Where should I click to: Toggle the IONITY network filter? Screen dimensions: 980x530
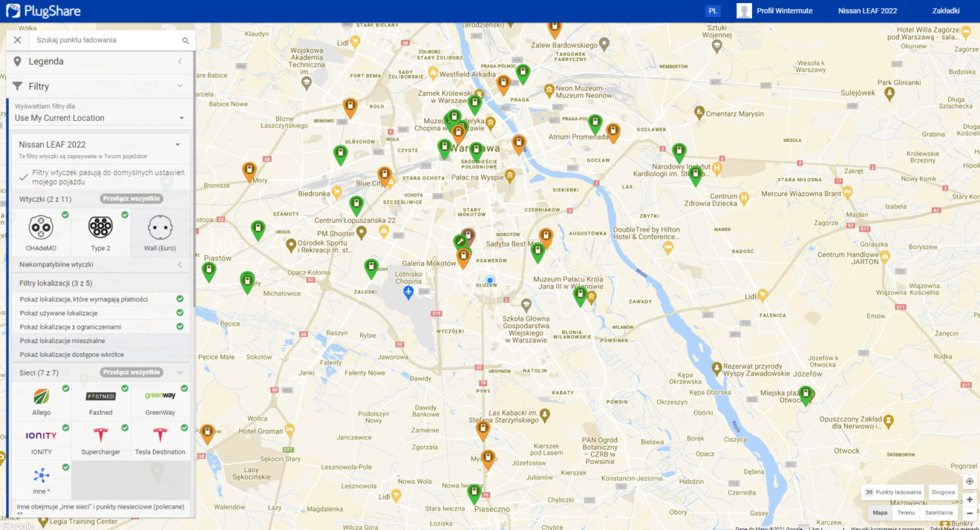(x=42, y=441)
